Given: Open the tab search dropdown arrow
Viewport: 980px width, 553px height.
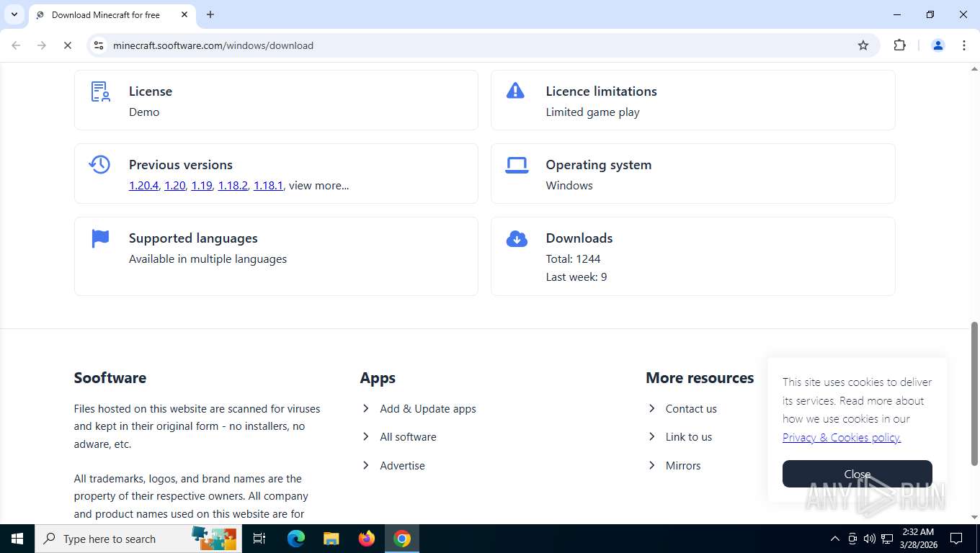Looking at the screenshot, I should 14,14.
